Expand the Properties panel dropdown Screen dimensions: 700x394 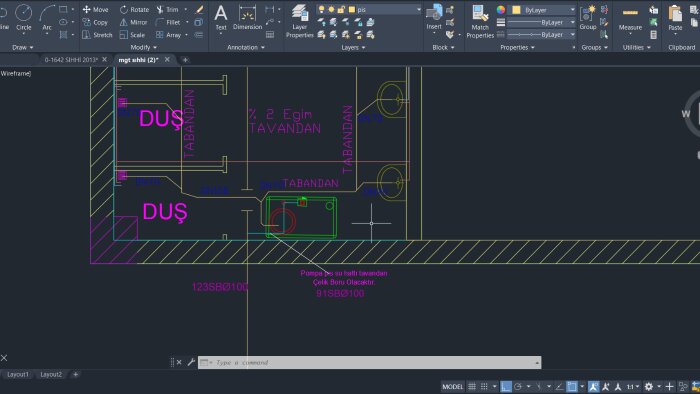(x=517, y=47)
